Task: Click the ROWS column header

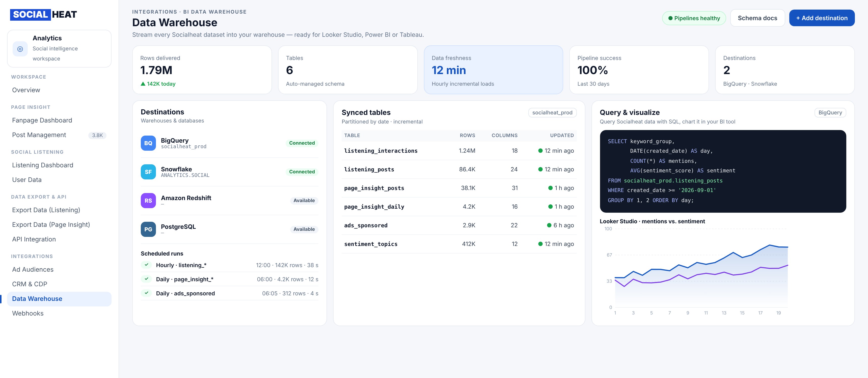Action: click(467, 136)
